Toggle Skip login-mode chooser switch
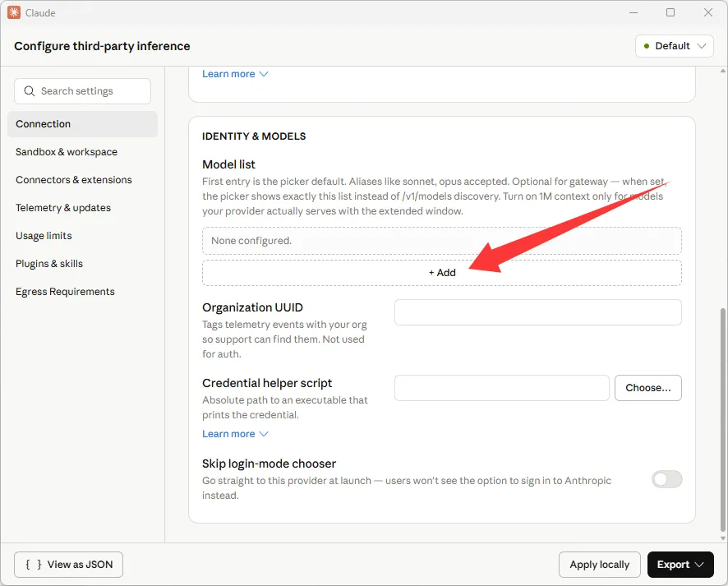The width and height of the screenshot is (728, 586). (666, 479)
